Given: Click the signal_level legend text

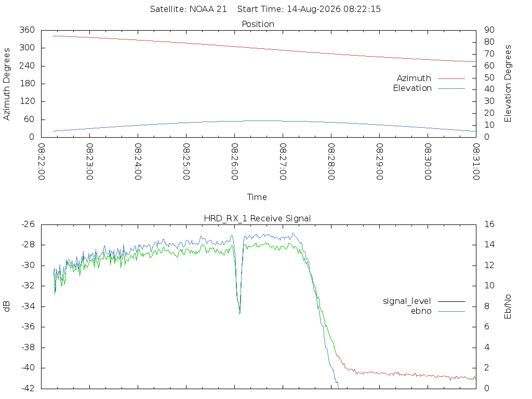Looking at the screenshot, I should point(407,301).
